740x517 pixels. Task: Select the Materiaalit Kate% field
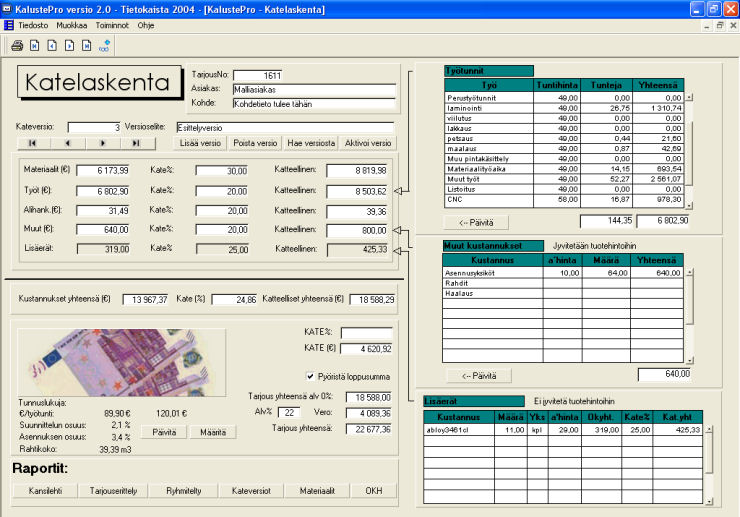[222, 171]
